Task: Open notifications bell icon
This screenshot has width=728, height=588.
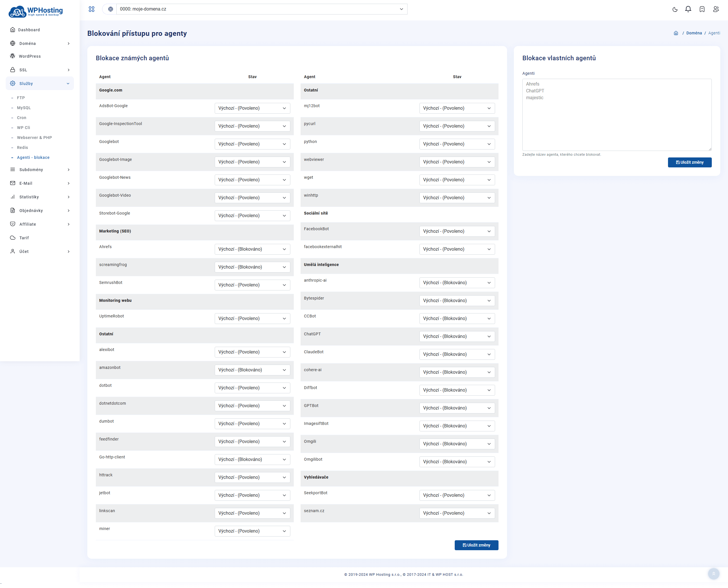Action: point(688,9)
